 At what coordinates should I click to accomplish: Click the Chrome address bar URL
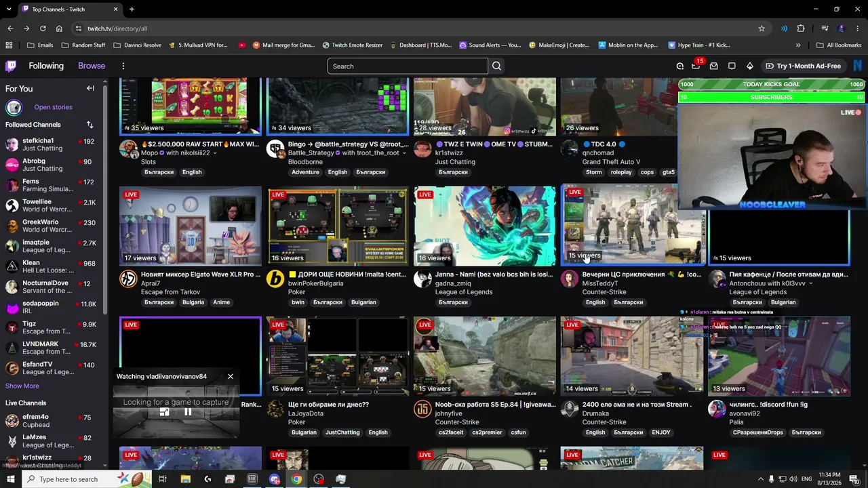coord(117,28)
